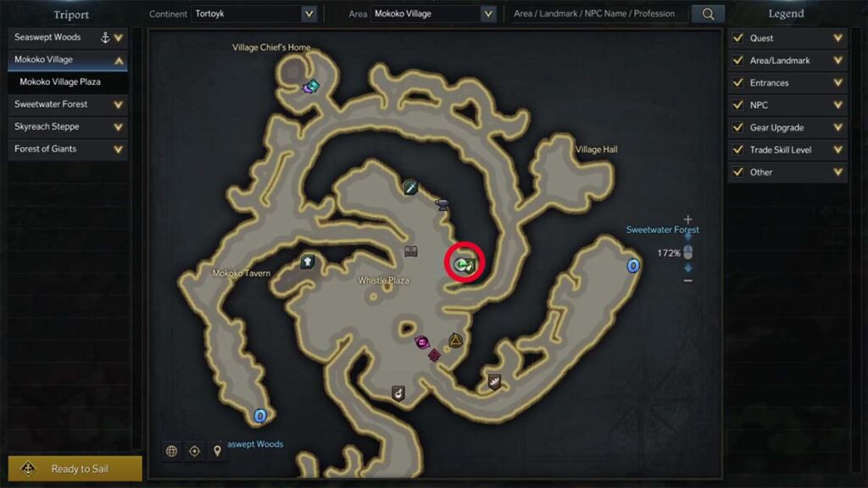This screenshot has height=488, width=868.
Task: Select Forest of Giants entry
Action: 68,149
